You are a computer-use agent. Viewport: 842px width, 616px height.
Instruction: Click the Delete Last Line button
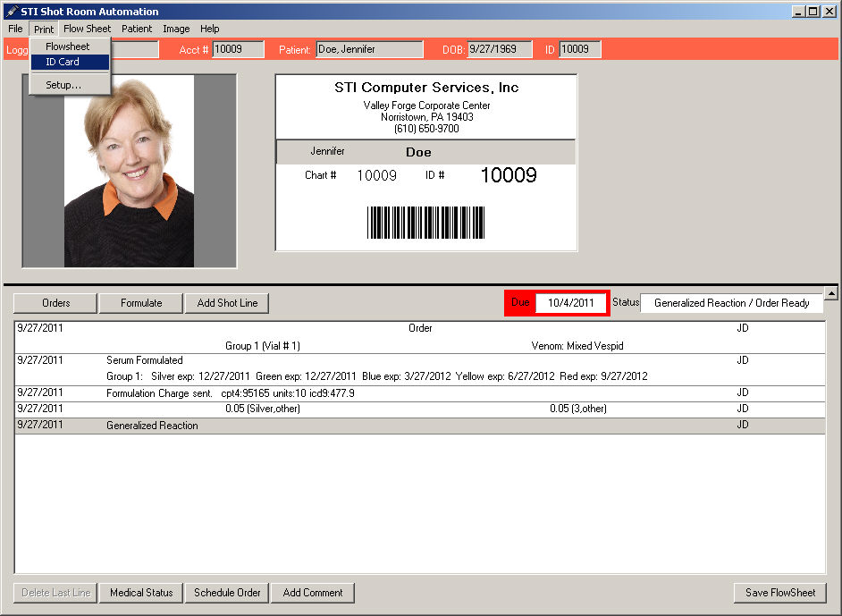tap(55, 593)
